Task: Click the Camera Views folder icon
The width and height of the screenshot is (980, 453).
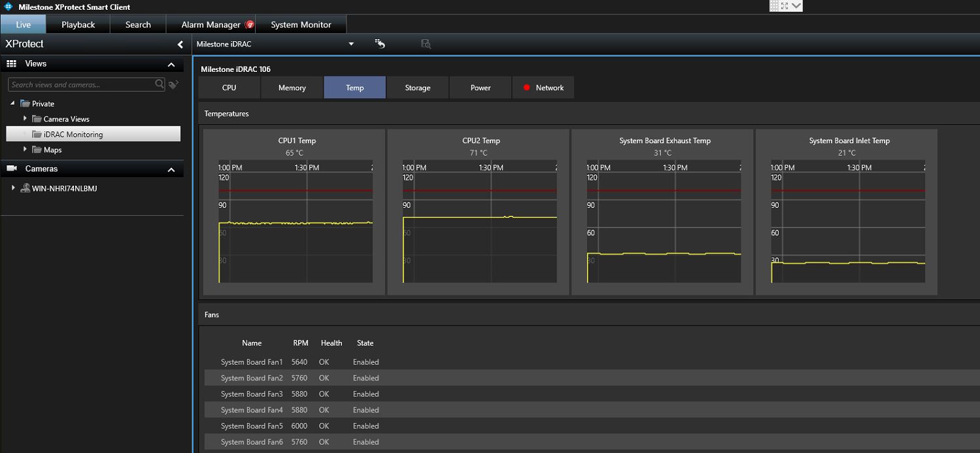Action: [37, 119]
